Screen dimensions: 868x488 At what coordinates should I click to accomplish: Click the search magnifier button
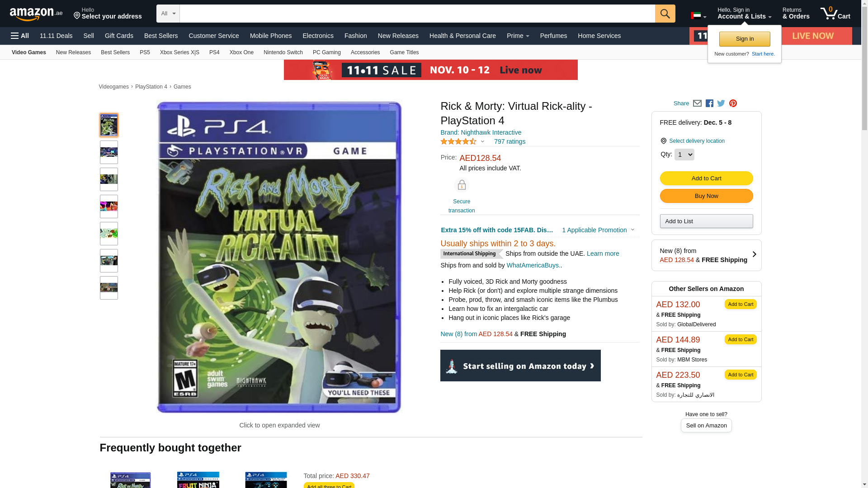665,14
